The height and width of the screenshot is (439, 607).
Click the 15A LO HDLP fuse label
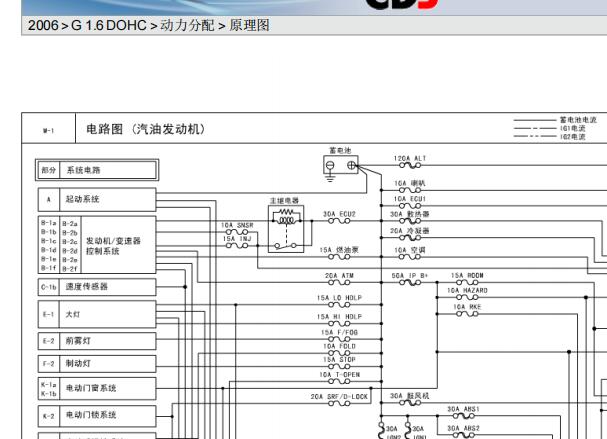coord(339,298)
